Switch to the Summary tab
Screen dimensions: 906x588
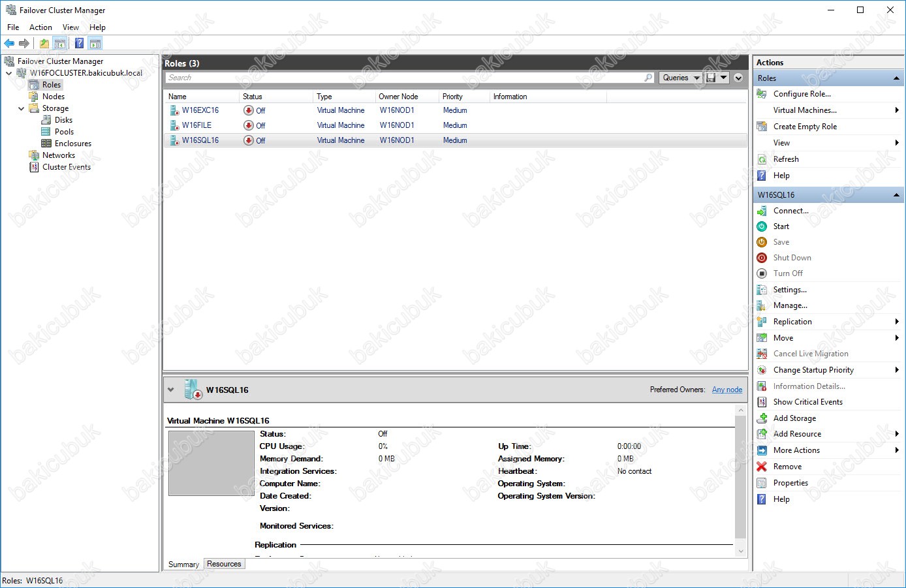(x=183, y=565)
